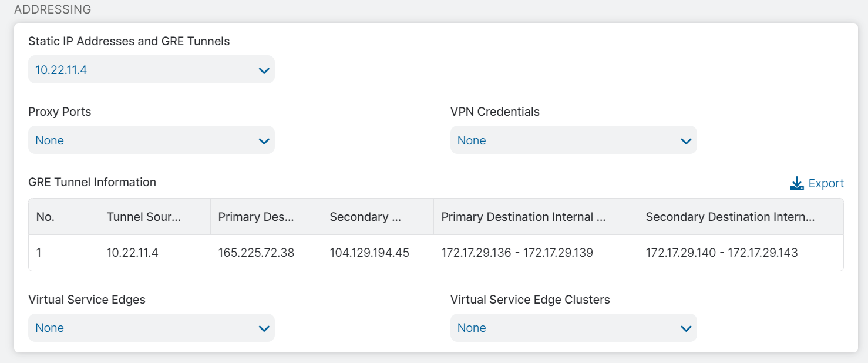Click the ADDRESSING section heading
The height and width of the screenshot is (363, 868).
(x=53, y=9)
